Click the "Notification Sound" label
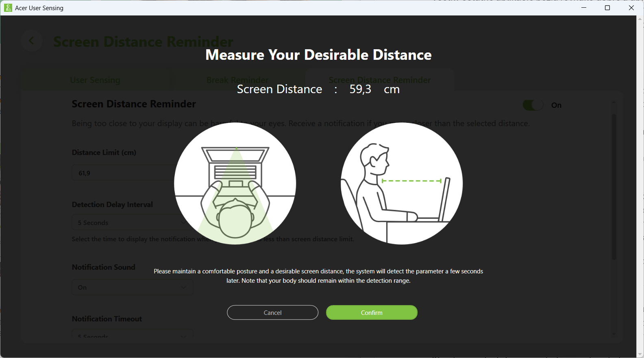Viewport: 644px width, 358px height. tap(103, 267)
